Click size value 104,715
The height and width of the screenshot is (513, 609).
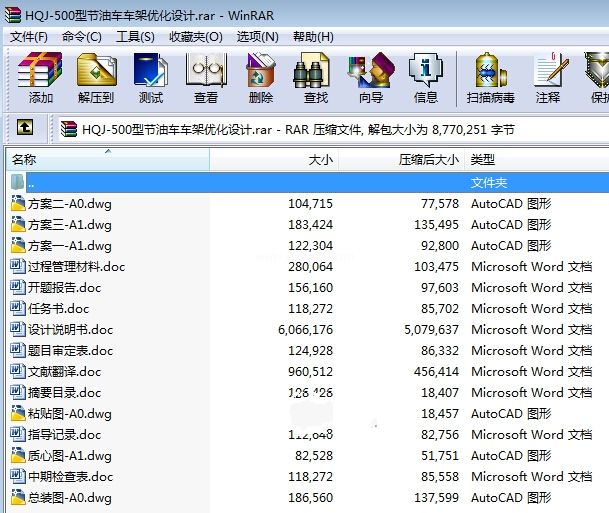[310, 203]
